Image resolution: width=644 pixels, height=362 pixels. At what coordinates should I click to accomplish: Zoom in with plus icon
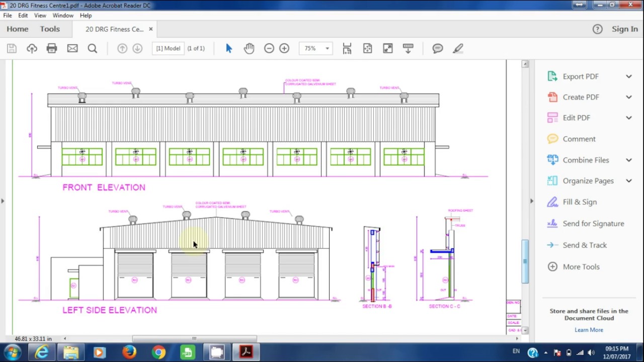284,48
